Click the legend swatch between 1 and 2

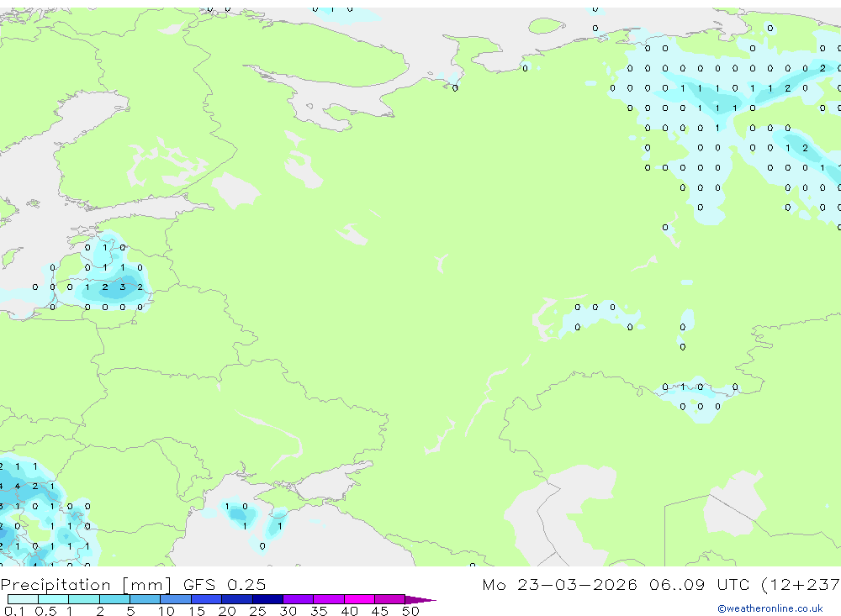coord(84,599)
